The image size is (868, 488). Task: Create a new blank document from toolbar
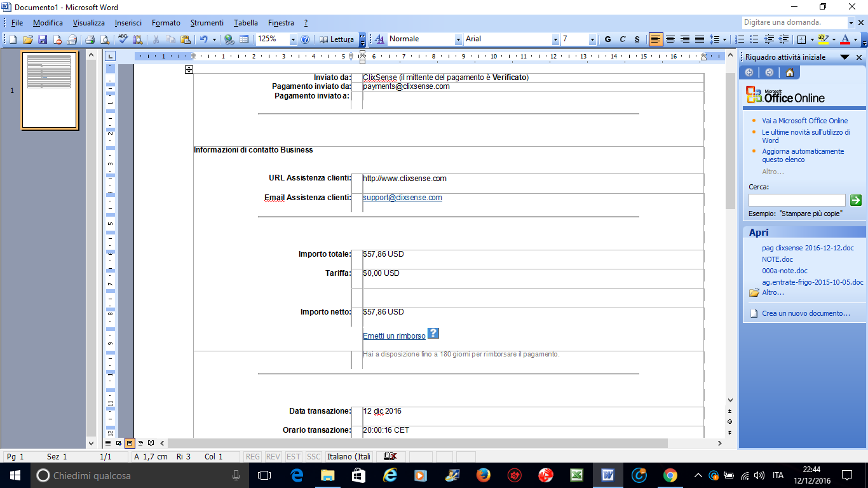13,39
